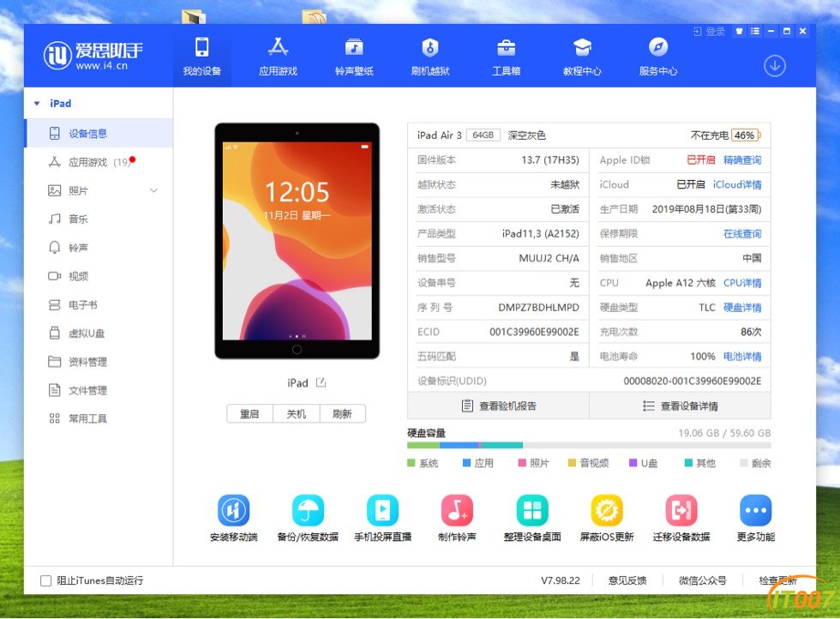
Task: Open the 工具箱 tab
Action: coord(506,56)
